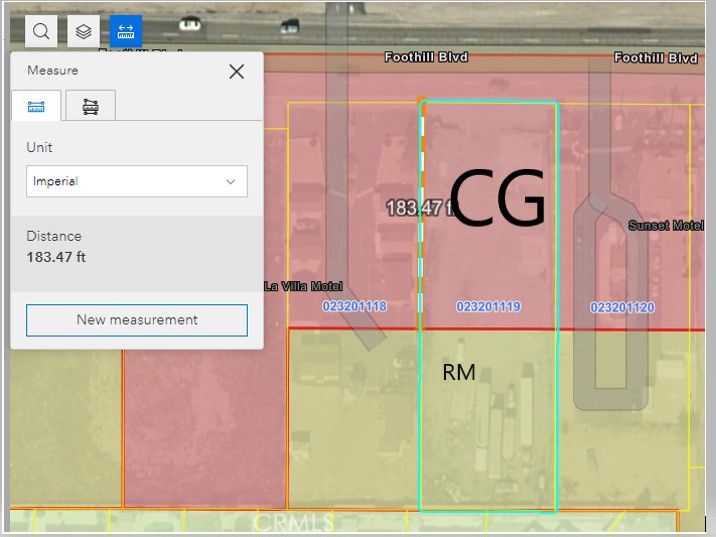Click the 183.47 ft distance value in panel
The image size is (716, 537).
click(x=56, y=257)
